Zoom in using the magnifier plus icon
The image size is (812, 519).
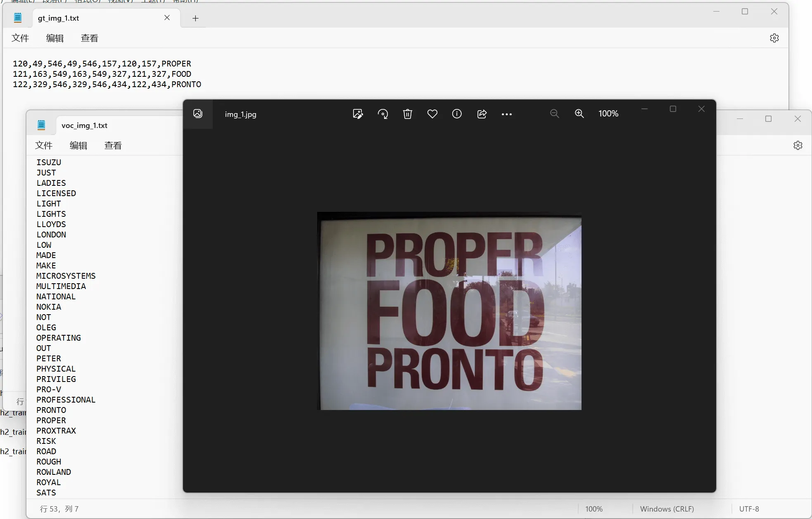579,114
